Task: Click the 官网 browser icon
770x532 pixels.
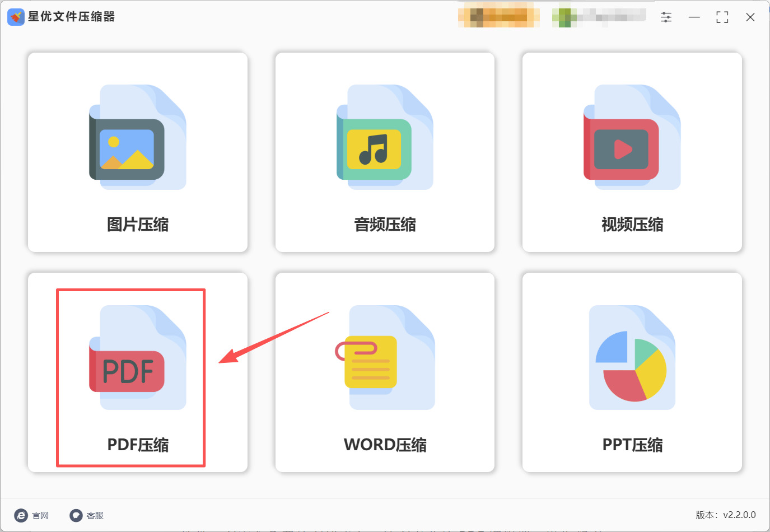Action: 21,515
